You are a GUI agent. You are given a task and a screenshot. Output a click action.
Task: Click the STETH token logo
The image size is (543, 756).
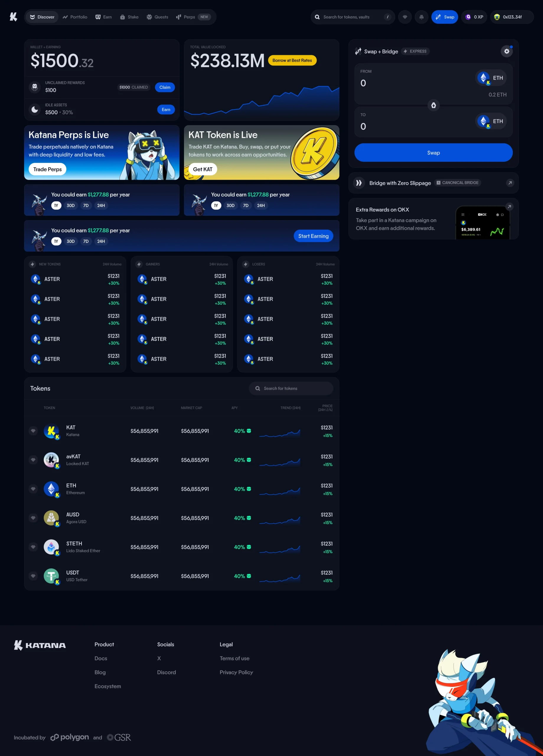[x=51, y=547]
